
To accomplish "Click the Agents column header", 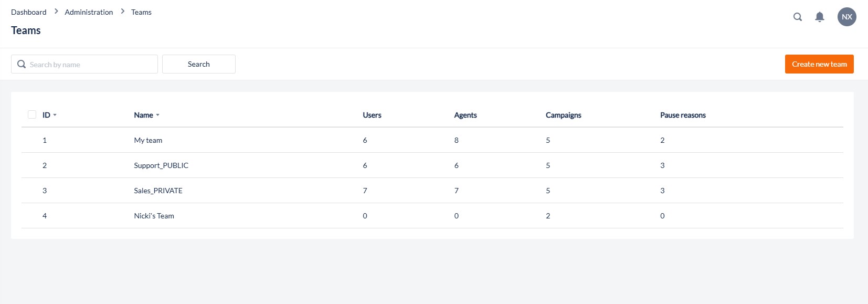I will coord(465,115).
